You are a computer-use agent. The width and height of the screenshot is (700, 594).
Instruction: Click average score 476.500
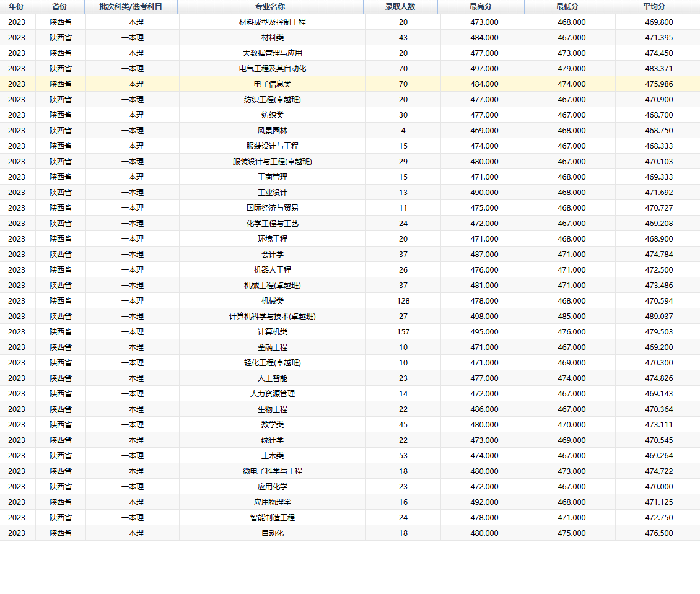tap(659, 533)
